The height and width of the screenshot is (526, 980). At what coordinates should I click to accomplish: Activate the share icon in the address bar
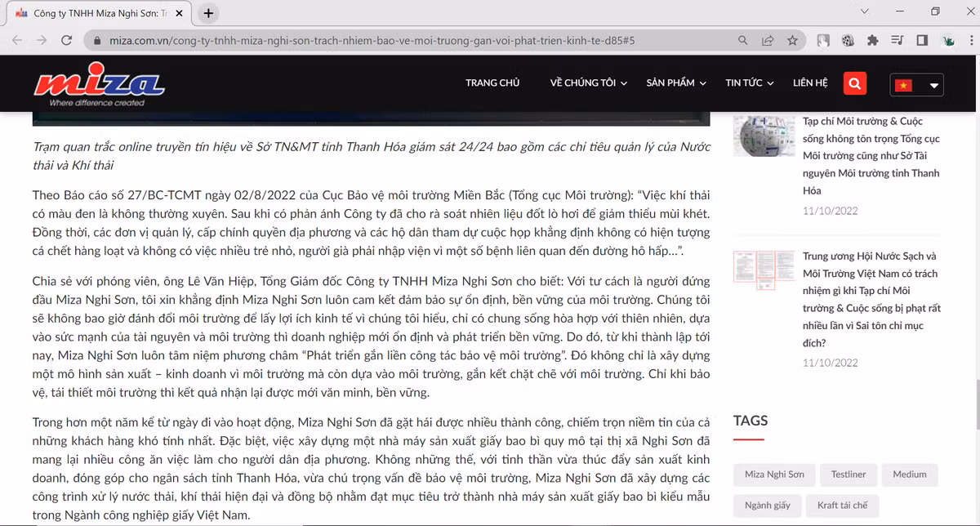tap(768, 39)
